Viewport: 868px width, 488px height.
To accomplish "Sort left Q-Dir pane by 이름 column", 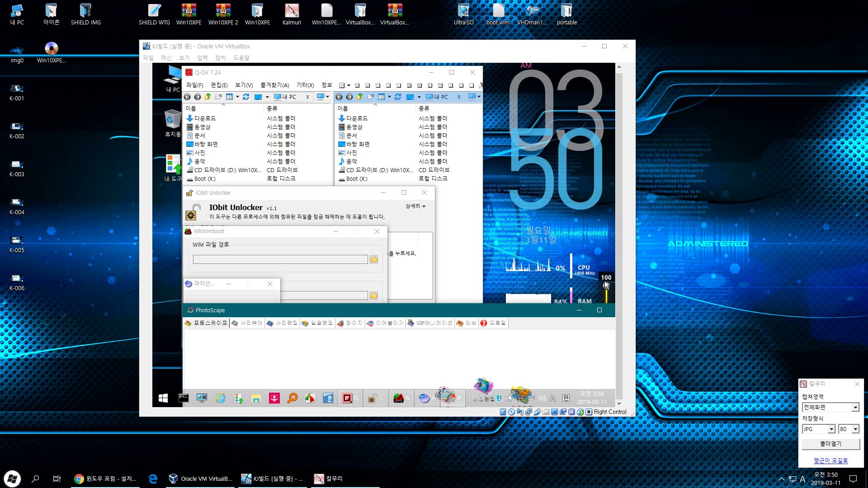I will (x=223, y=108).
